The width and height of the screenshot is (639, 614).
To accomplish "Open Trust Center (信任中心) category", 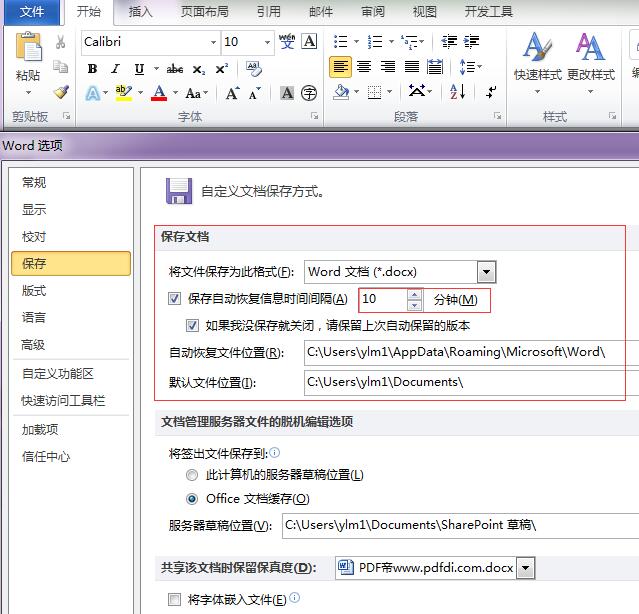I will tap(71, 456).
